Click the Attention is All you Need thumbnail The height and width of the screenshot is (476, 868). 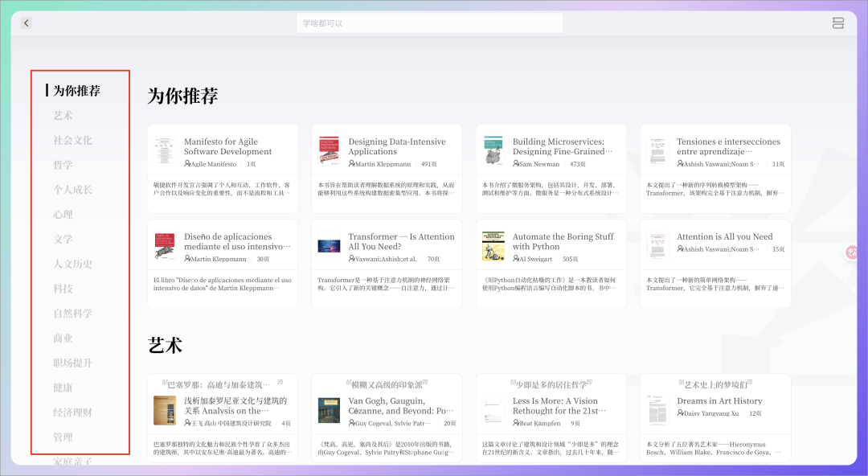657,246
